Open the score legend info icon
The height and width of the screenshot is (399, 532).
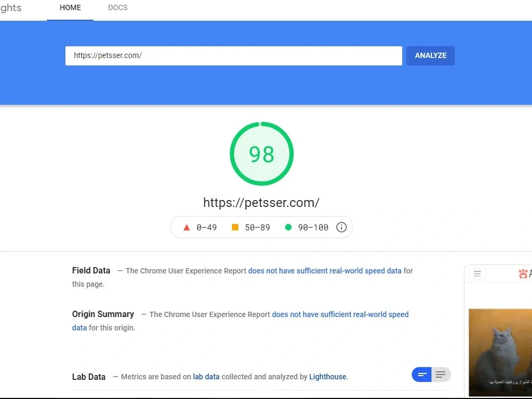tap(342, 227)
